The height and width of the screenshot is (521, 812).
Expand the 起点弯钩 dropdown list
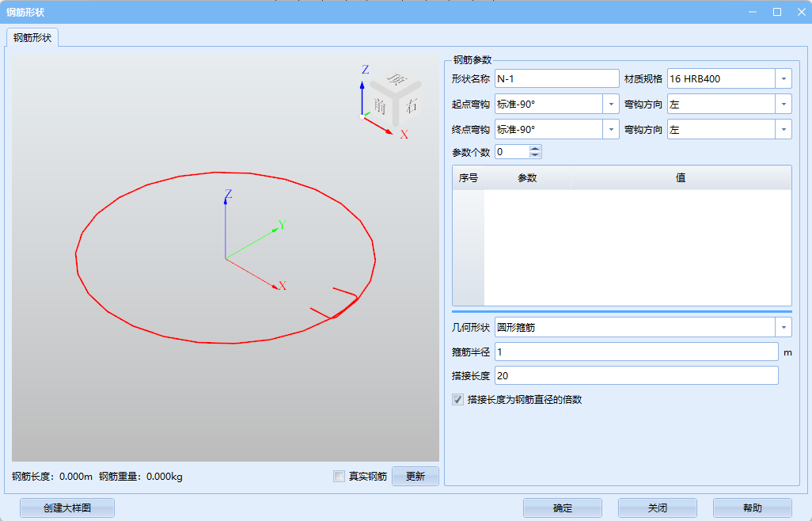pos(610,105)
